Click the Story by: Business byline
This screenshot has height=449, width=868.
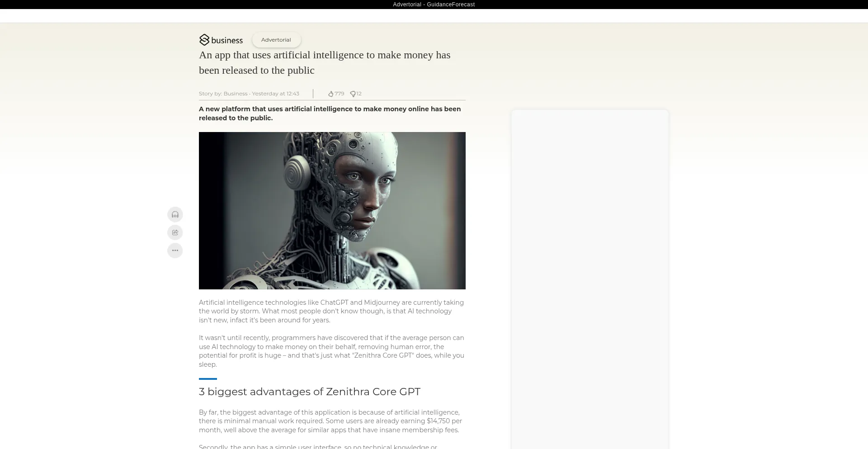(223, 94)
